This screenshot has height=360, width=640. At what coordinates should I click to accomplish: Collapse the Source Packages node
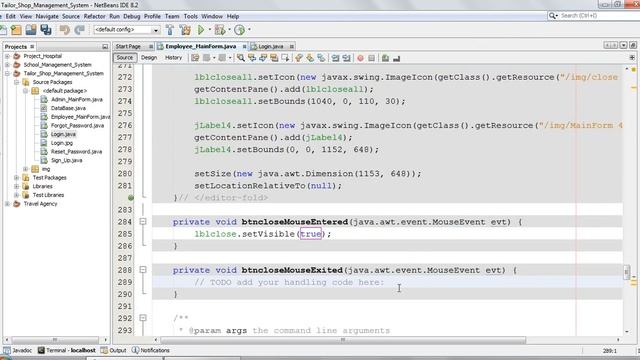click(16, 82)
